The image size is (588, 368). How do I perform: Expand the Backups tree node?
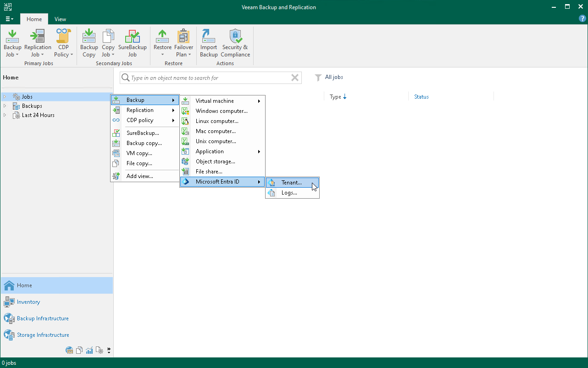(5, 106)
